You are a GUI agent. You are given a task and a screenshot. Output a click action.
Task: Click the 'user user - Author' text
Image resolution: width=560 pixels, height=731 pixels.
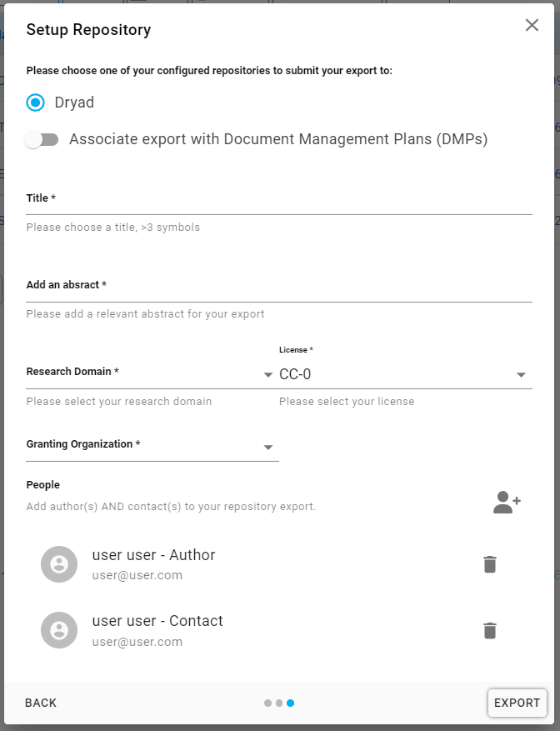(x=153, y=555)
